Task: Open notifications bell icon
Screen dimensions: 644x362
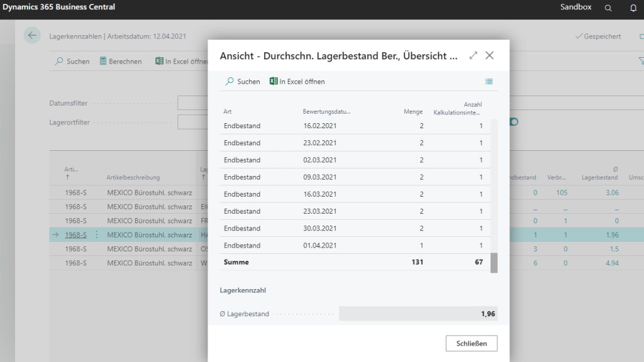Action: (x=633, y=8)
